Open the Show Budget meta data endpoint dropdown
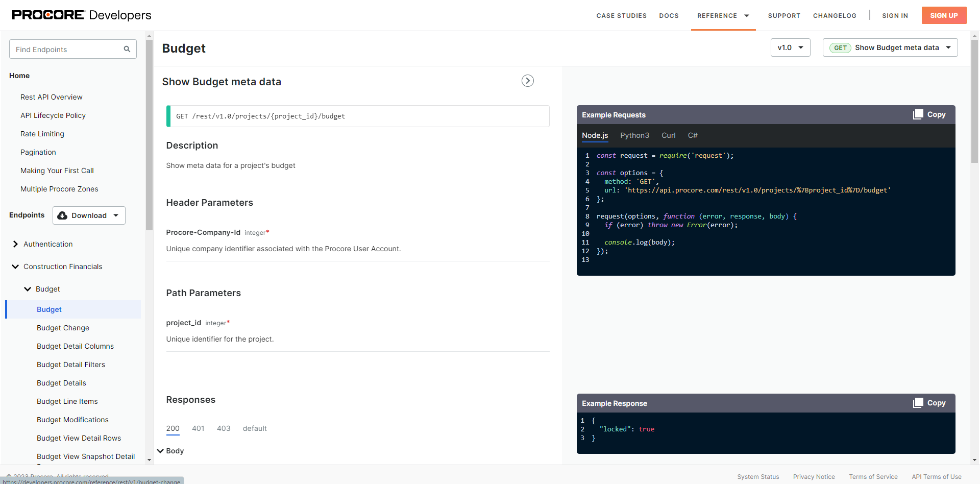The height and width of the screenshot is (484, 980). point(890,47)
